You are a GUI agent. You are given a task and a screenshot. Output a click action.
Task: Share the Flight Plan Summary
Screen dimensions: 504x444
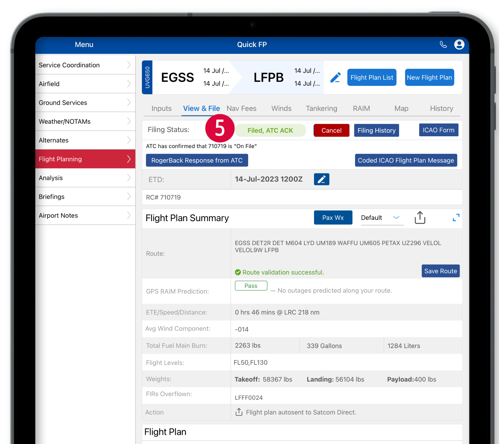[x=420, y=218]
